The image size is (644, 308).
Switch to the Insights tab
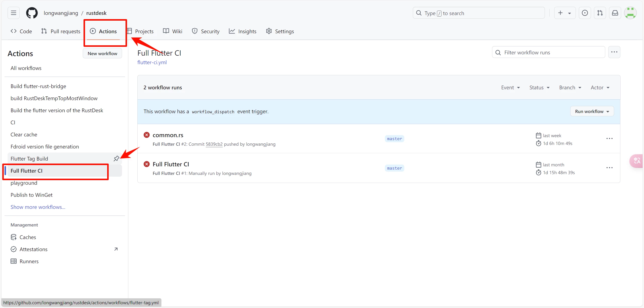coord(243,31)
